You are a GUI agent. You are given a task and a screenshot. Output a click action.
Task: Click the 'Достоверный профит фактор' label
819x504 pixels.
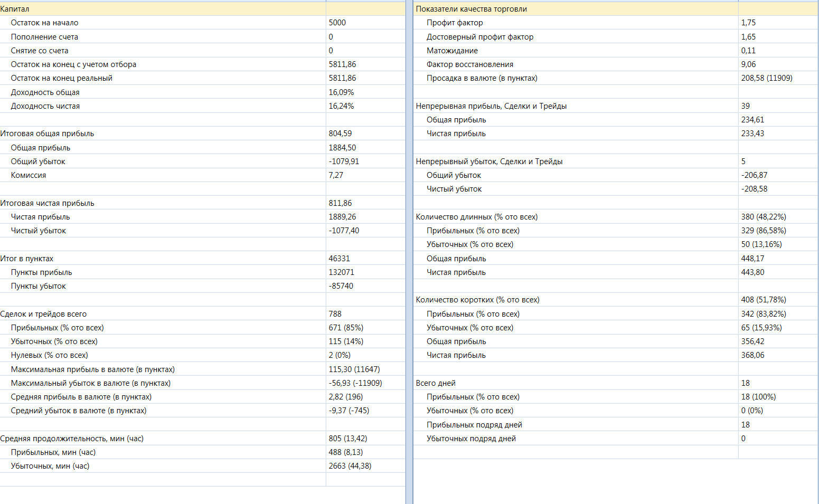[480, 37]
